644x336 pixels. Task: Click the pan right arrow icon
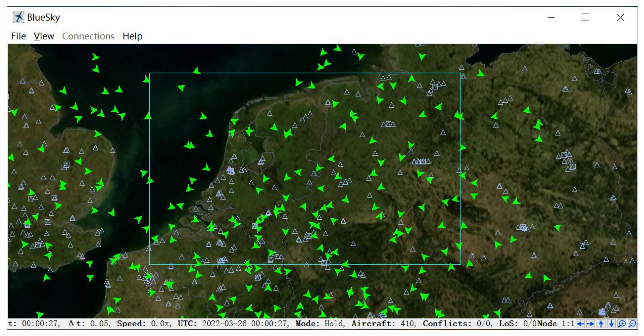pyautogui.click(x=591, y=324)
